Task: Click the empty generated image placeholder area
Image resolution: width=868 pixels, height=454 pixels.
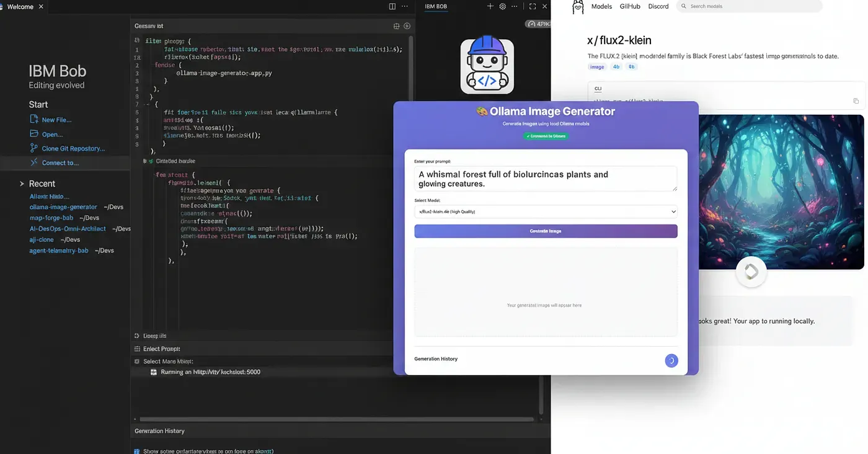Action: [x=546, y=292]
